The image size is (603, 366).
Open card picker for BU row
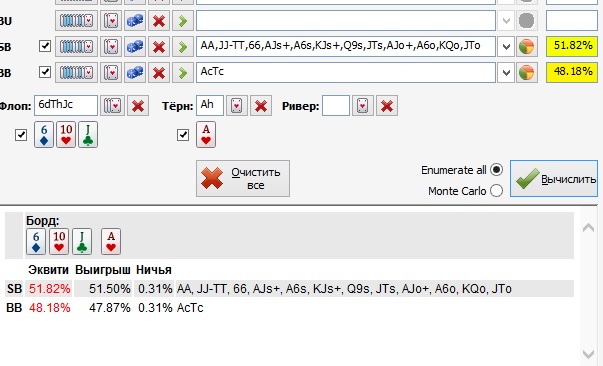click(x=111, y=20)
